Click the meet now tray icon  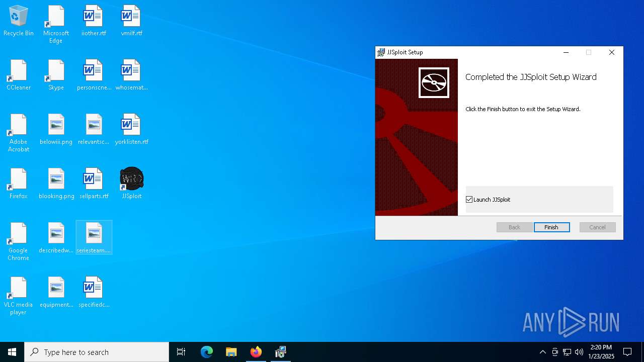[555, 352]
